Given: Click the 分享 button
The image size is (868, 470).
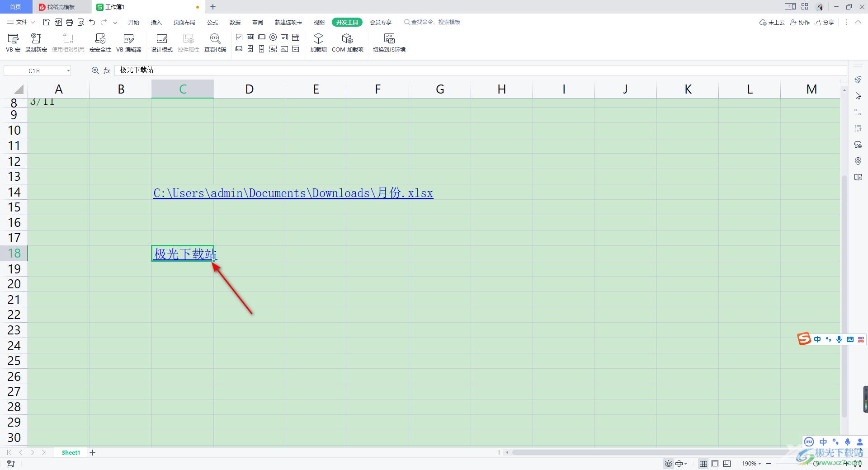Looking at the screenshot, I should click(825, 22).
